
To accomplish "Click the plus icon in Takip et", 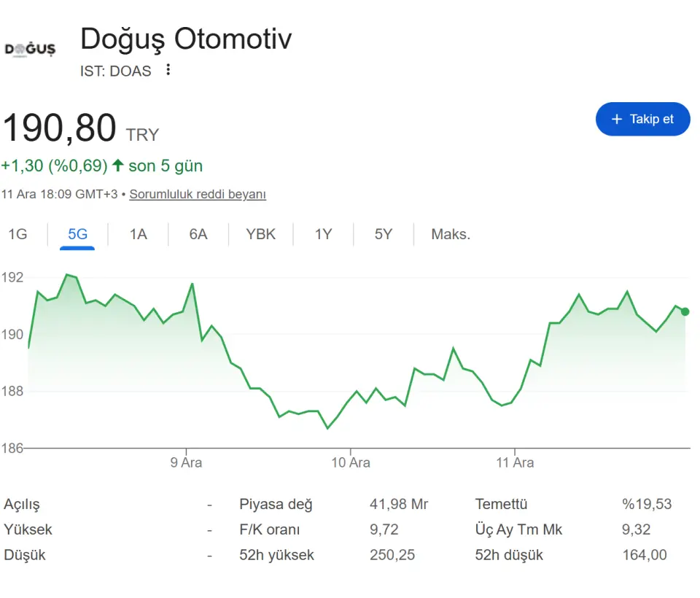I will tap(617, 119).
